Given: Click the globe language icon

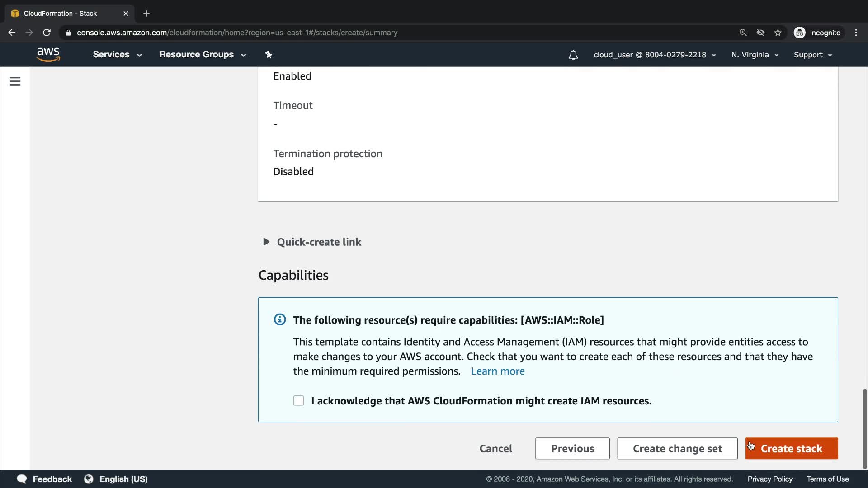Looking at the screenshot, I should [x=89, y=479].
